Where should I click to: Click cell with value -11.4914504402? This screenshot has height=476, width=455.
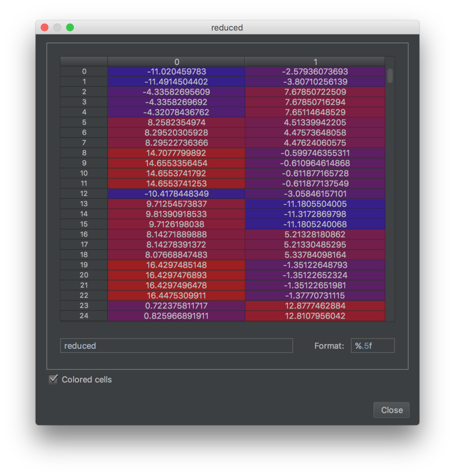(x=176, y=82)
